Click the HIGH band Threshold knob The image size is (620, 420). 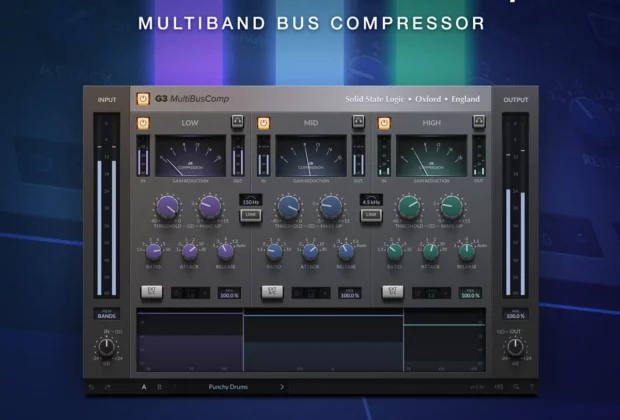click(x=409, y=206)
